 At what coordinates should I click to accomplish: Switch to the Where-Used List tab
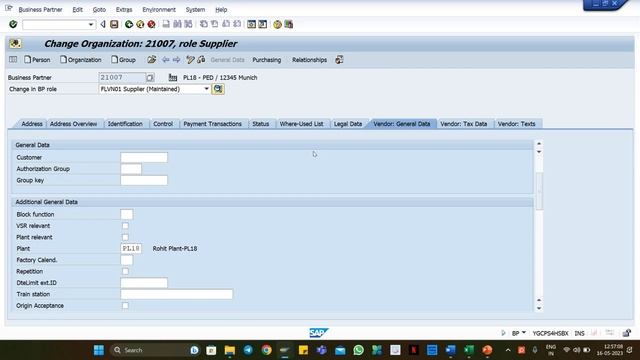point(302,124)
